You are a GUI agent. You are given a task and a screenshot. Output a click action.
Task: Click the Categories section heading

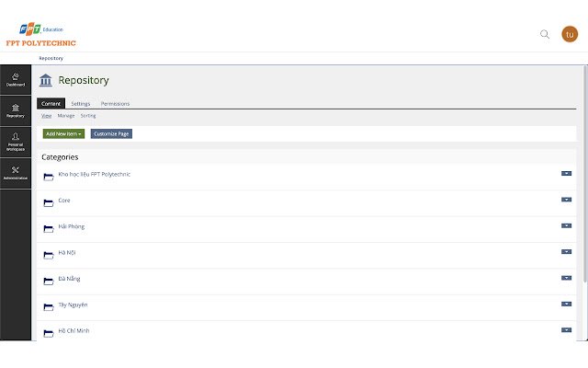pyautogui.click(x=60, y=157)
